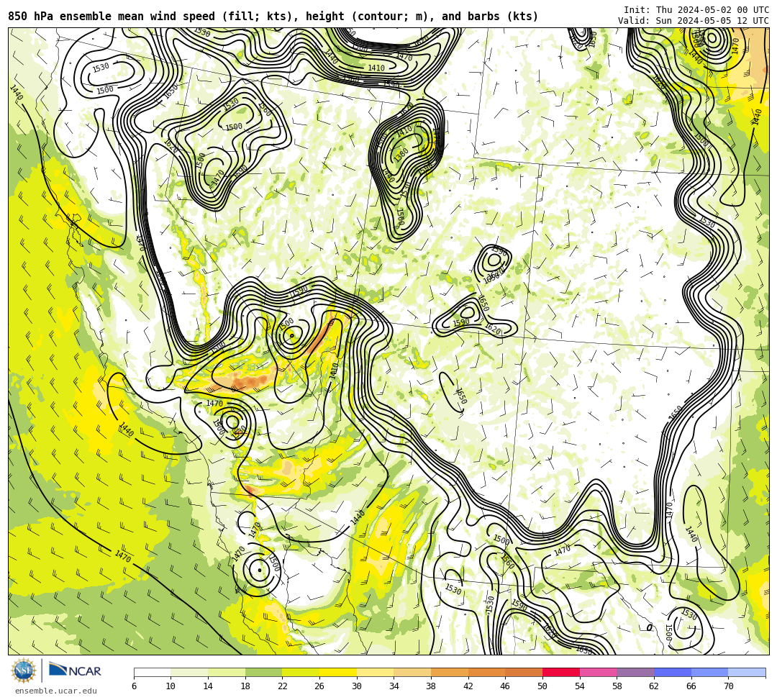The width and height of the screenshot is (777, 700).
Task: Click the colorbar tick label 18
Action: (x=245, y=686)
